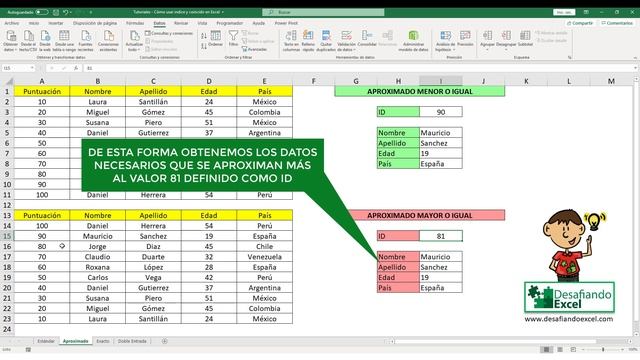Image resolution: width=640 pixels, height=360 pixels.
Task: Open Fuentes recientes
Action: click(85, 41)
